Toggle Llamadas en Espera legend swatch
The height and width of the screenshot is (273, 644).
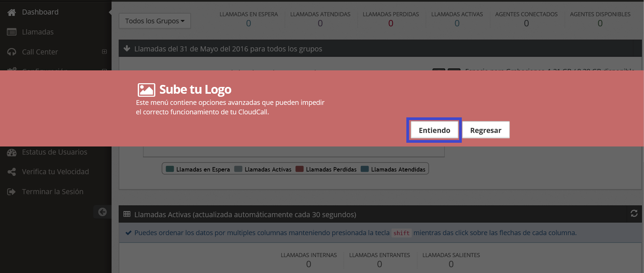point(170,169)
